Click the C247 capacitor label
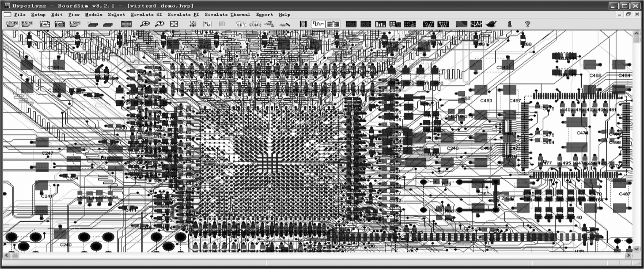Screen dimensions: 644x269 [48, 153]
